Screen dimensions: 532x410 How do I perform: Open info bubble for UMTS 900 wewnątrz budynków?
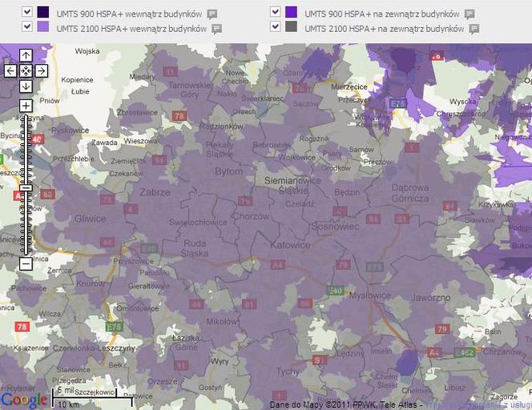point(212,14)
